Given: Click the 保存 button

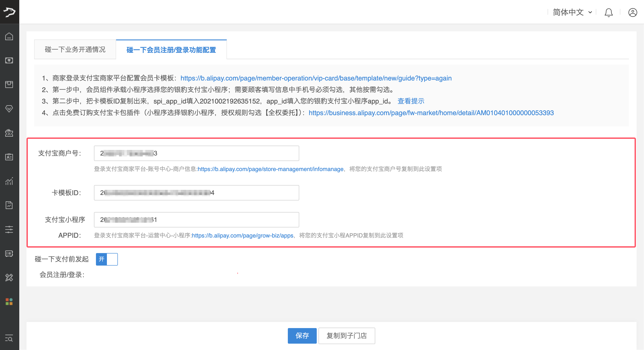Looking at the screenshot, I should pyautogui.click(x=302, y=336).
